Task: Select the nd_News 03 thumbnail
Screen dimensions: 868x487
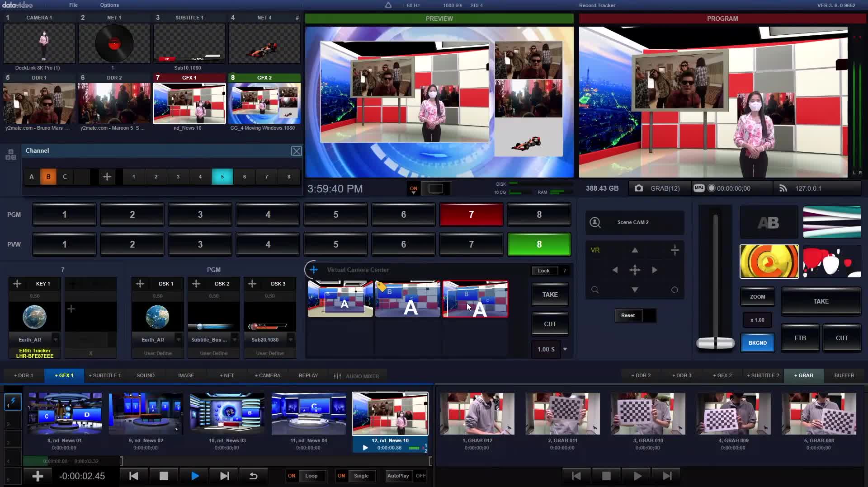Action: [227, 414]
